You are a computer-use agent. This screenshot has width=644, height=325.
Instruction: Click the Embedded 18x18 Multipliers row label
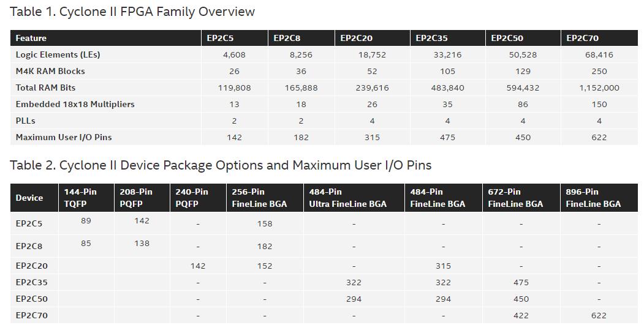[x=75, y=104]
